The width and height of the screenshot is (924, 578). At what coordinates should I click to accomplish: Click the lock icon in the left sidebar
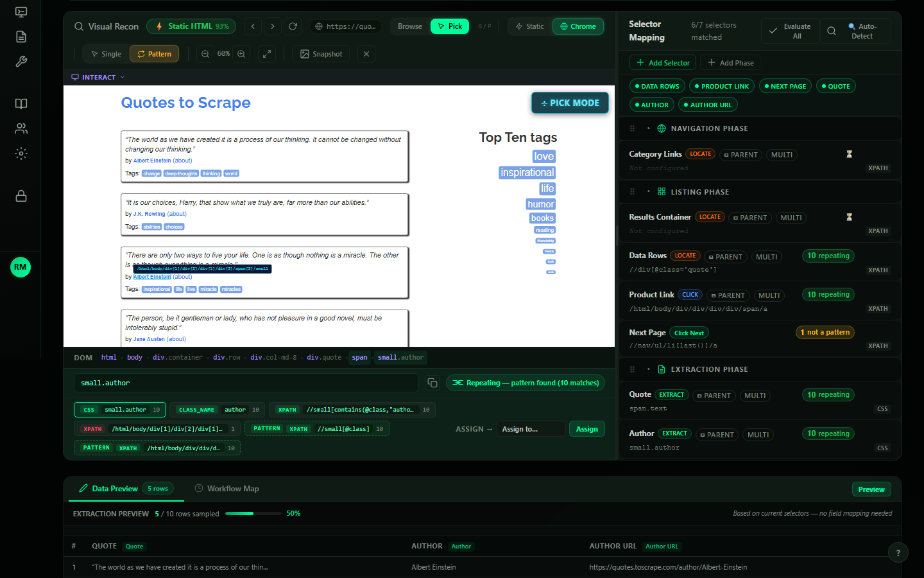pyautogui.click(x=21, y=196)
